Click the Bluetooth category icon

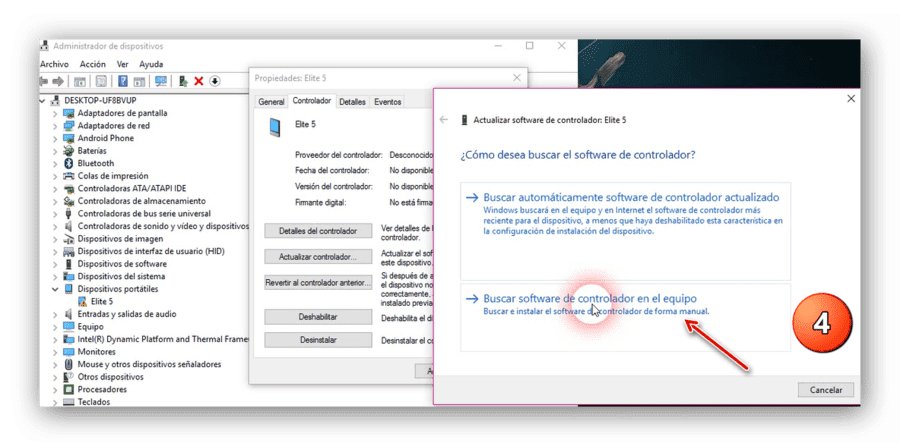click(x=69, y=163)
